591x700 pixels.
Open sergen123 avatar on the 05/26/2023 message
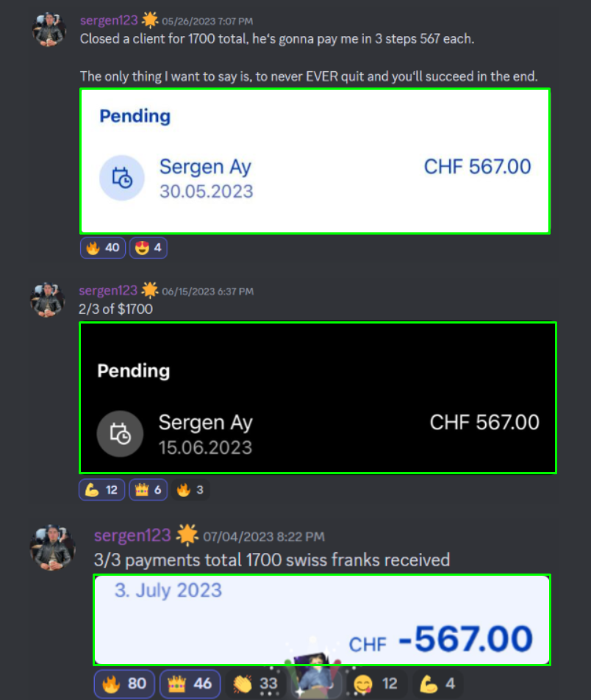(49, 29)
